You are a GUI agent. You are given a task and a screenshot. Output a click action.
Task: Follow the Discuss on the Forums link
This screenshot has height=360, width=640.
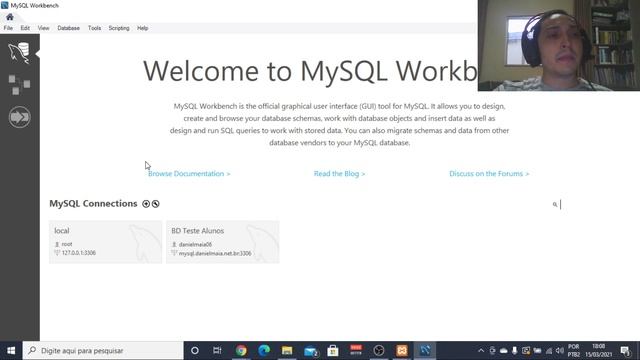tap(489, 173)
